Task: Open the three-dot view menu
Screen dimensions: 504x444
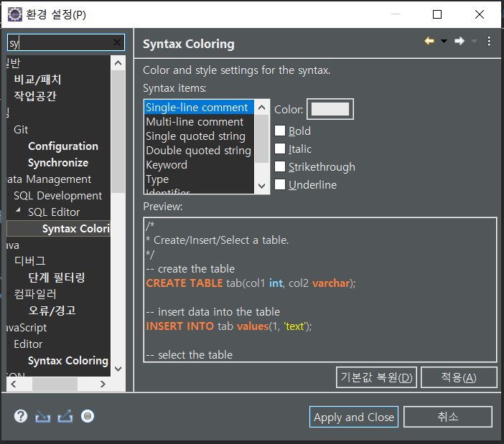Action: (489, 41)
